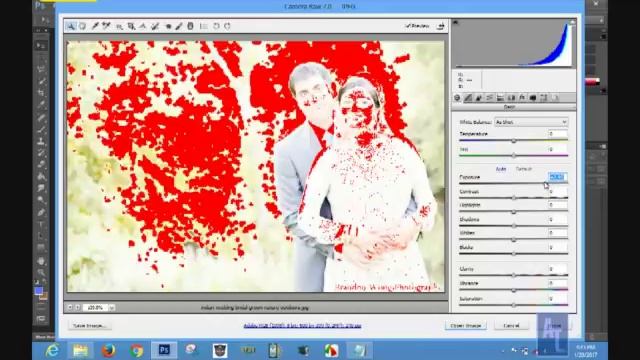
Task: Click the Tint slider handle
Action: (514, 156)
